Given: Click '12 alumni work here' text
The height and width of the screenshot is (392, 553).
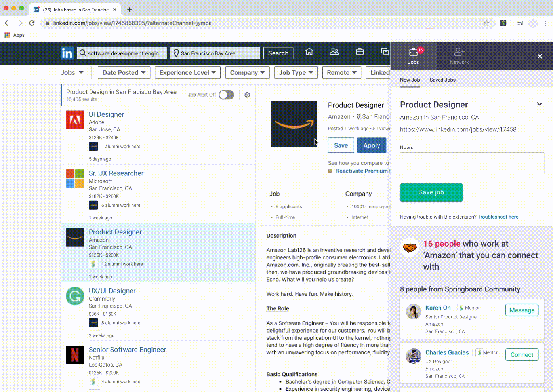Looking at the screenshot, I should pyautogui.click(x=122, y=264).
